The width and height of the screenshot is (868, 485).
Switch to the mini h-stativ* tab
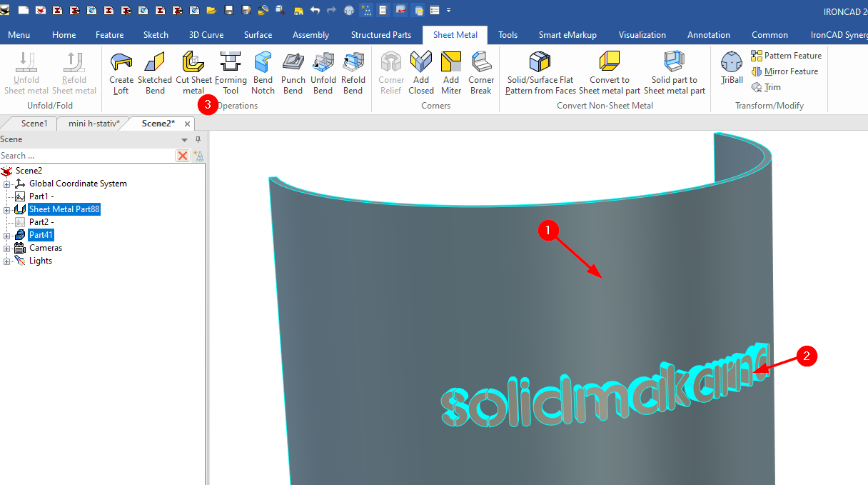coord(94,124)
